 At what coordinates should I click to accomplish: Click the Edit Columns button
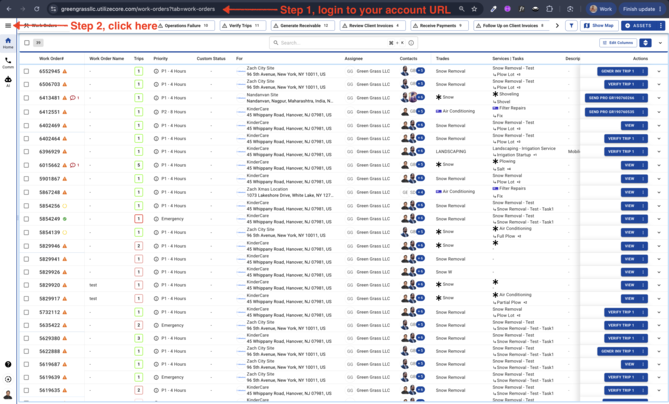pyautogui.click(x=618, y=43)
